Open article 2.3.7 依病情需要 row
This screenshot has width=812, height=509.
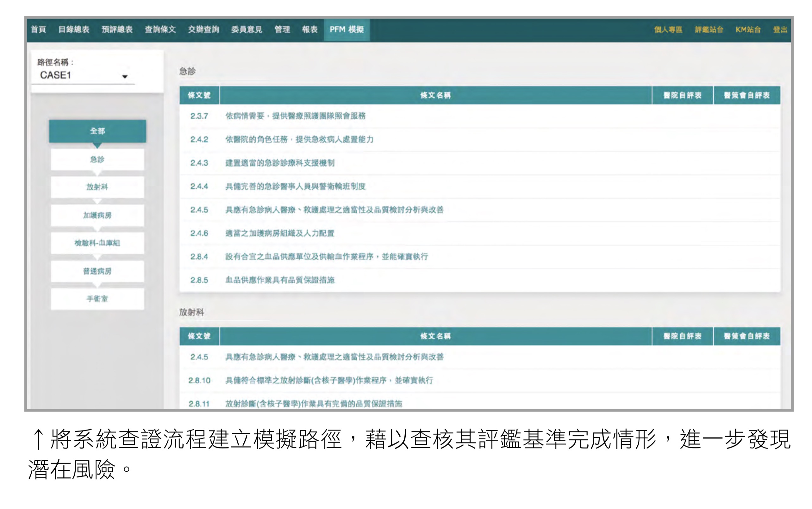[295, 116]
